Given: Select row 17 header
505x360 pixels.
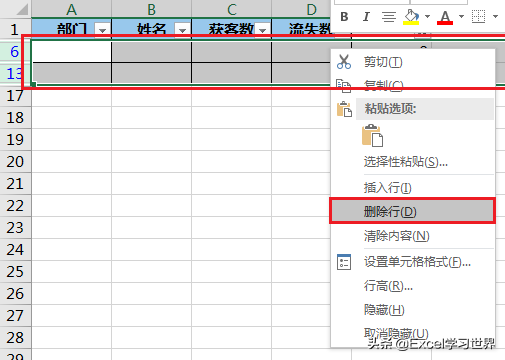Looking at the screenshot, I should coord(15,96).
